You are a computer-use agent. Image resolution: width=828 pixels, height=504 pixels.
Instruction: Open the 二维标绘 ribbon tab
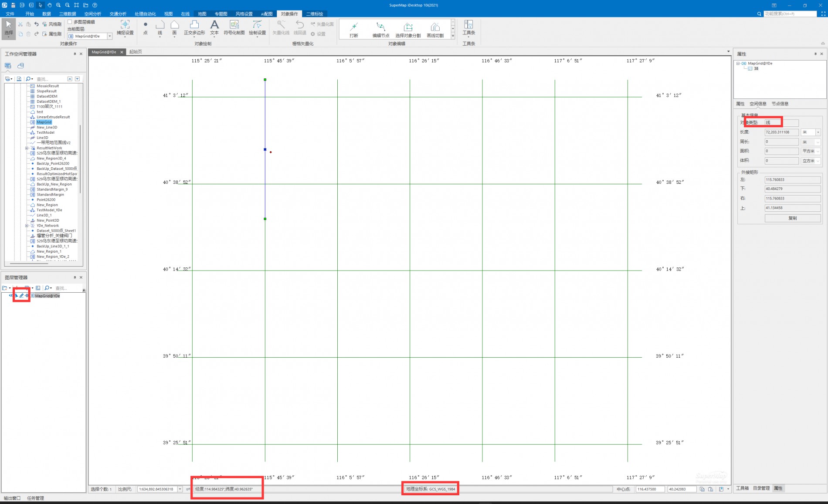tap(315, 14)
